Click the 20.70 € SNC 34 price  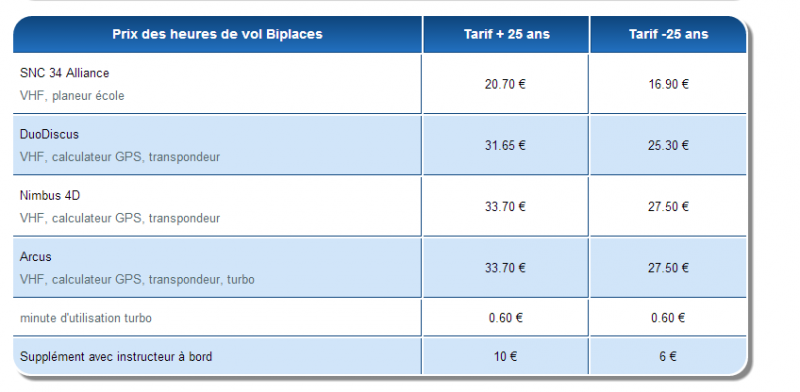[505, 84]
